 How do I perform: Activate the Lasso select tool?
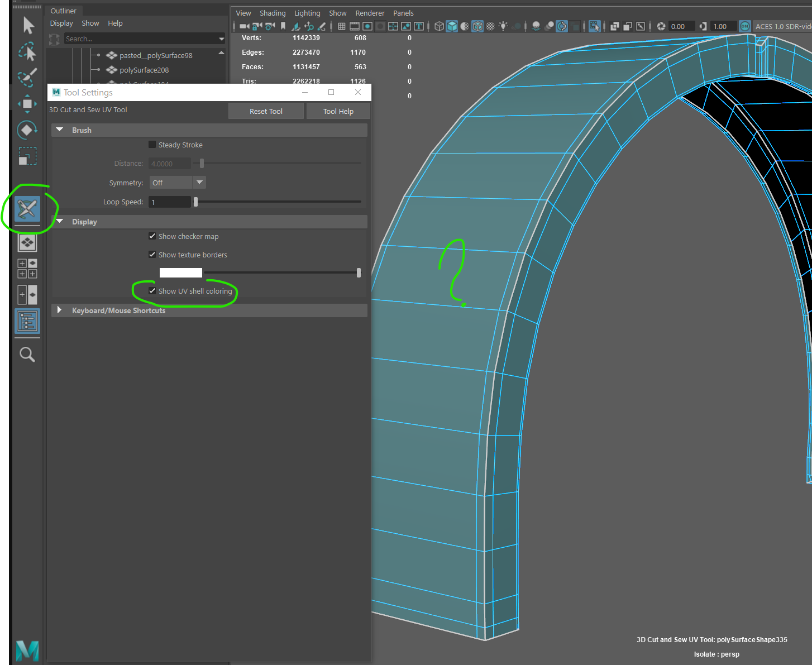click(27, 51)
